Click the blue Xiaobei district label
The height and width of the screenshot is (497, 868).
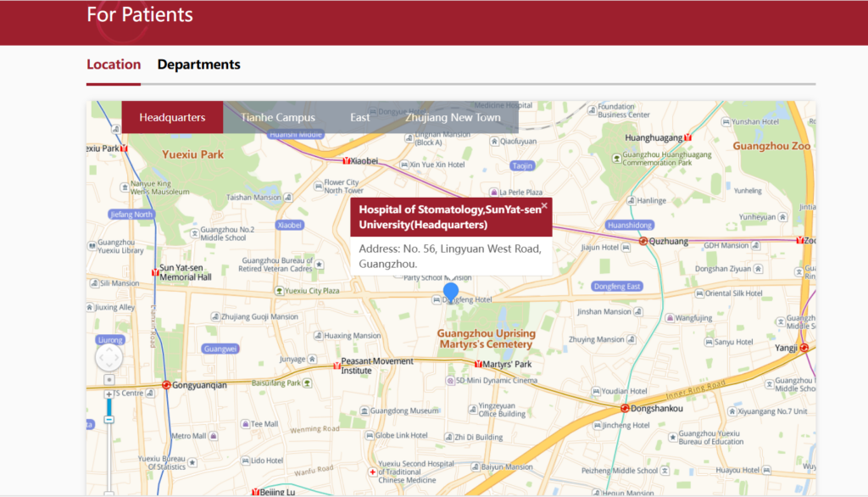pos(290,225)
